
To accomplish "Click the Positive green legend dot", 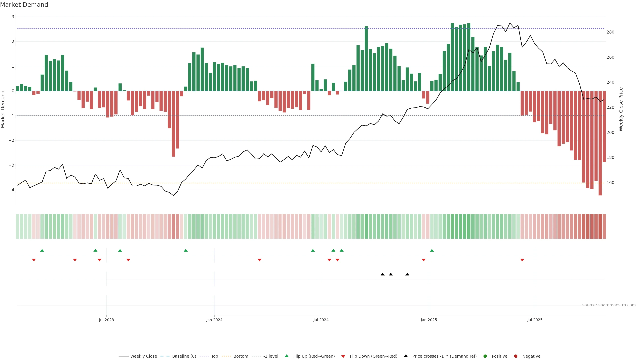I will (x=485, y=356).
